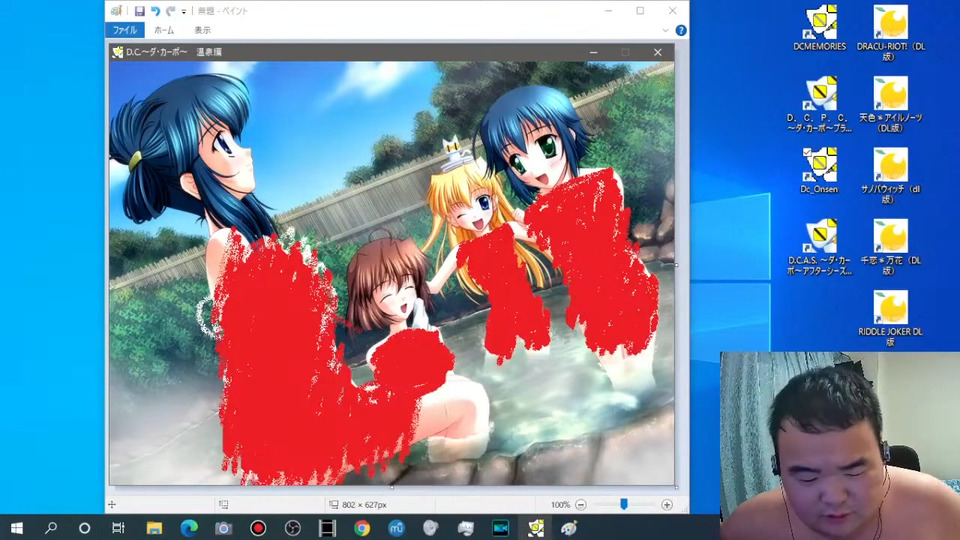Close the D.C. 温泉編 game window

[x=658, y=53]
